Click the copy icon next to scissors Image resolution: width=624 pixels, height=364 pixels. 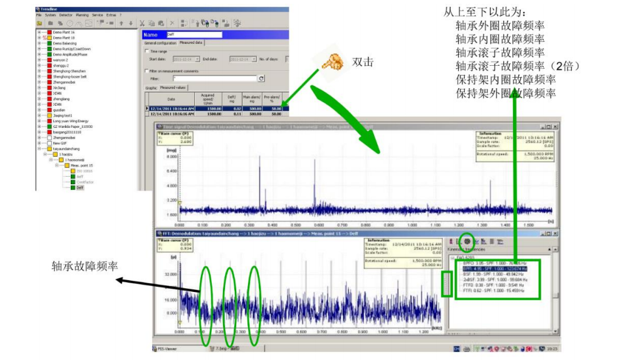[152, 23]
